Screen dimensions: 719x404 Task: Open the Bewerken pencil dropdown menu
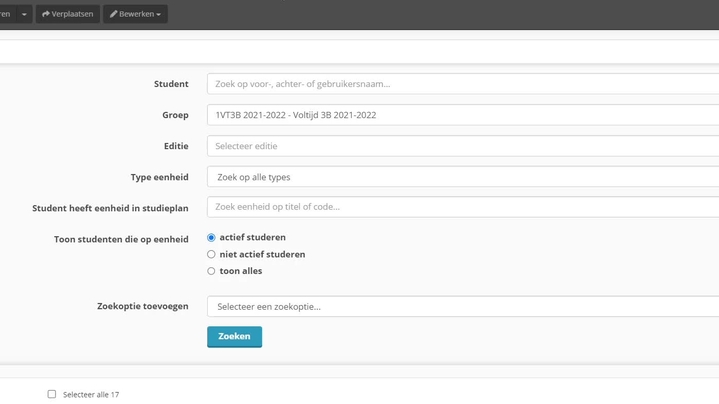[x=135, y=14]
